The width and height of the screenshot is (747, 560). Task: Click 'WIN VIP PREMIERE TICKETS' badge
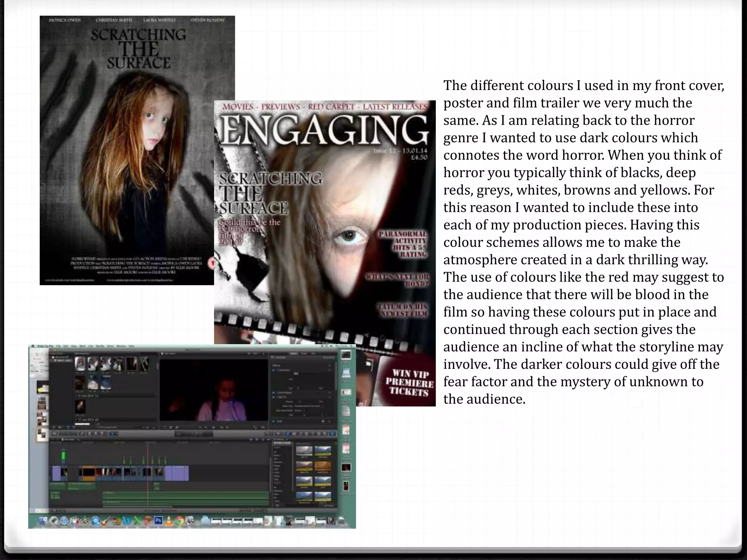pyautogui.click(x=409, y=382)
